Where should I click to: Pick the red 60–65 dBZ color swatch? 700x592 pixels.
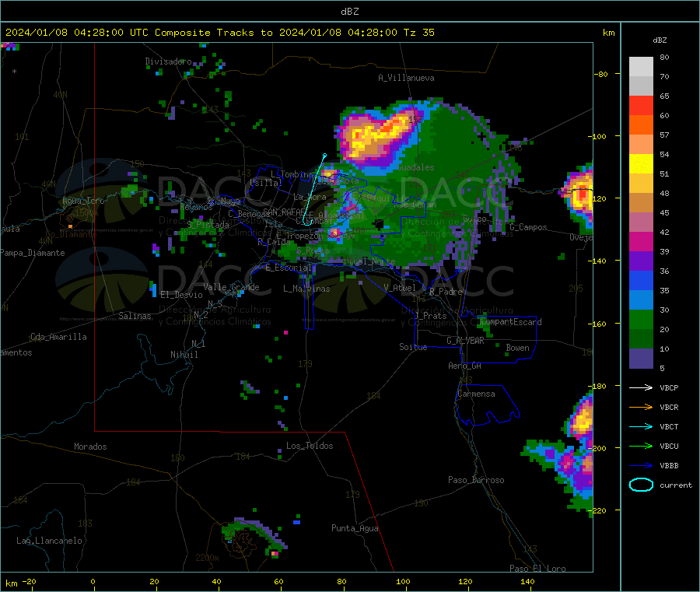pos(641,105)
